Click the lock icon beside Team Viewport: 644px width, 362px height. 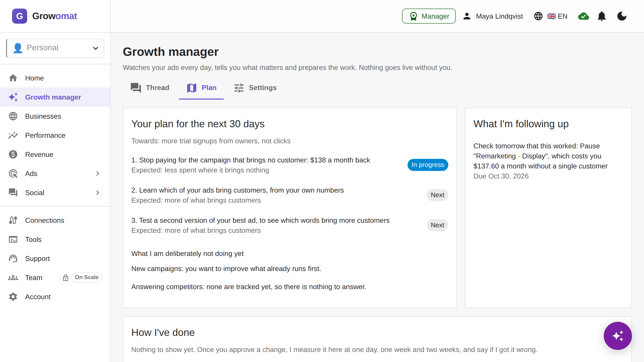tap(66, 278)
